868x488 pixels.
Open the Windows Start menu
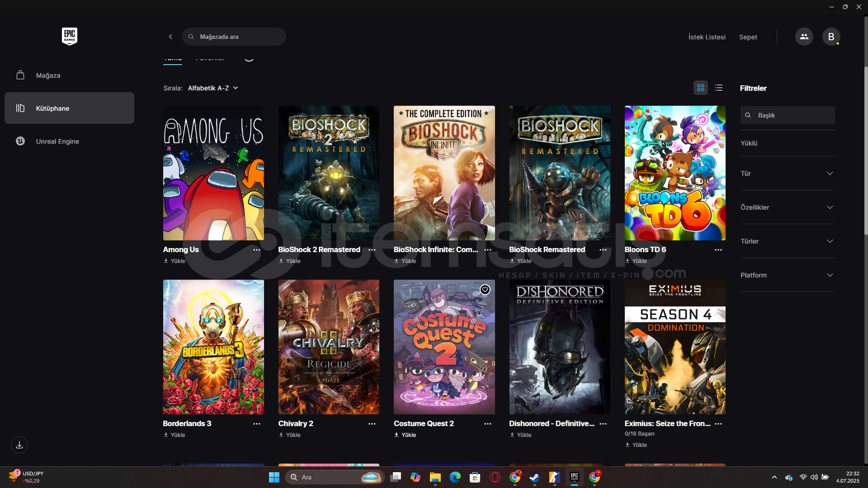[274, 477]
